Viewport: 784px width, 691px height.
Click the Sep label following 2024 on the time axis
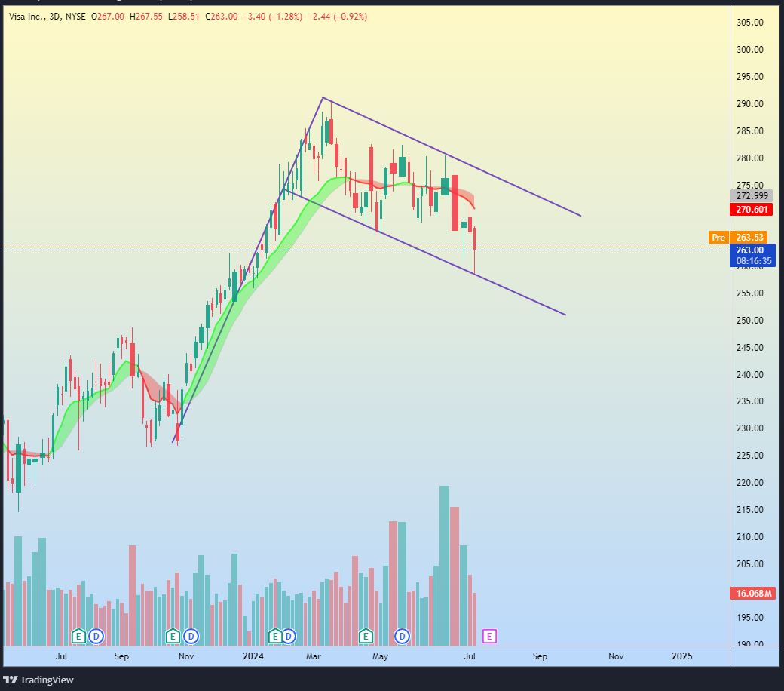[540, 656]
